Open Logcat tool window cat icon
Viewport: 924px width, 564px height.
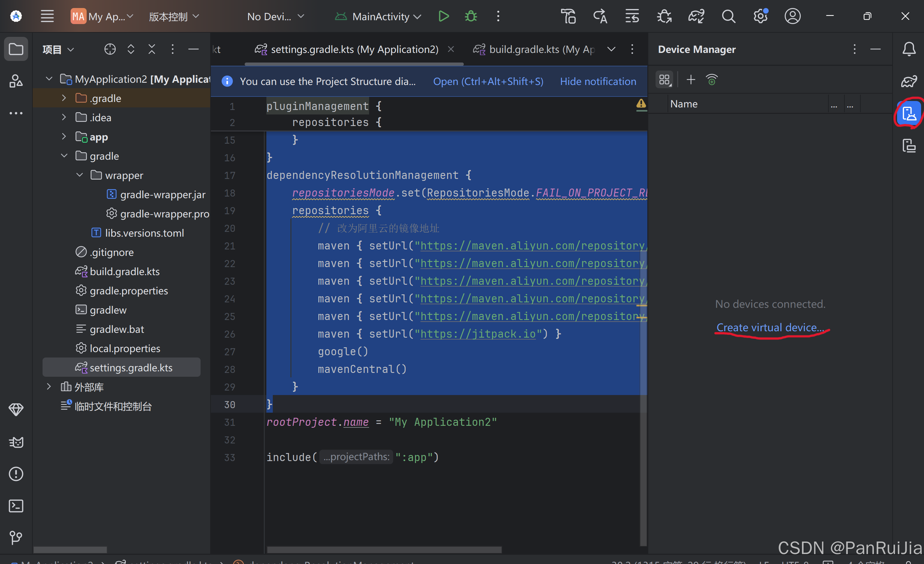click(x=16, y=442)
